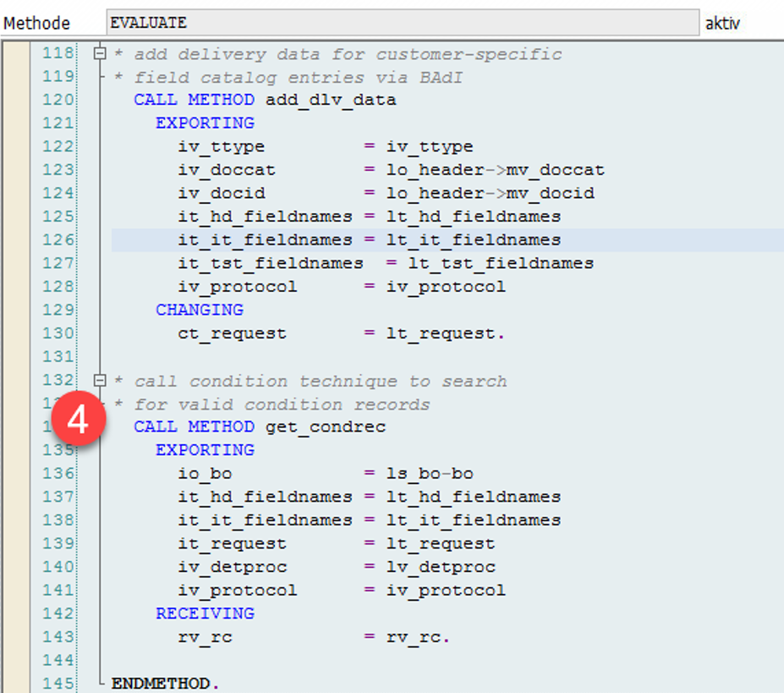Click "iv_ttype" parameter on line 122
Image resolution: width=784 pixels, height=693 pixels.
coord(222,146)
